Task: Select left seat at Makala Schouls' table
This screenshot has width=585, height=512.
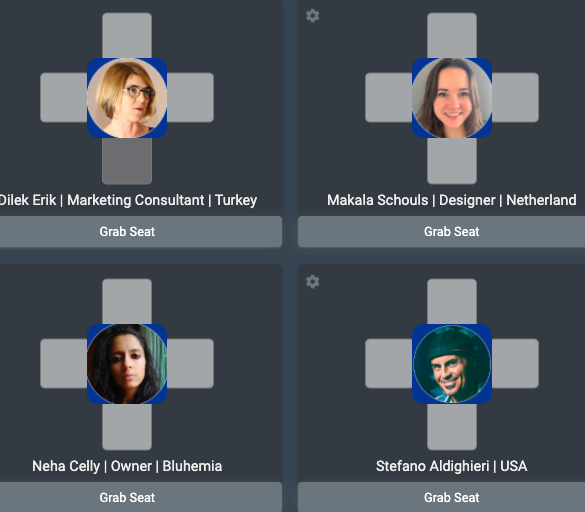Action: point(388,97)
